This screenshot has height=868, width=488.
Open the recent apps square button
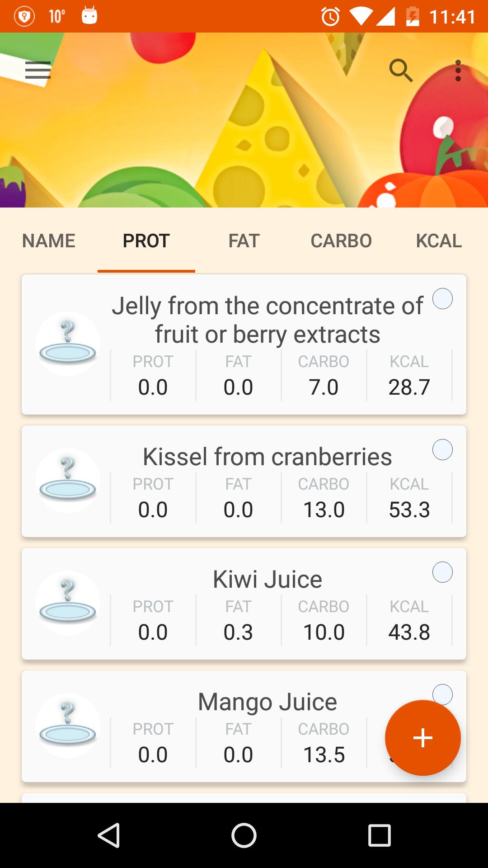pos(379,835)
